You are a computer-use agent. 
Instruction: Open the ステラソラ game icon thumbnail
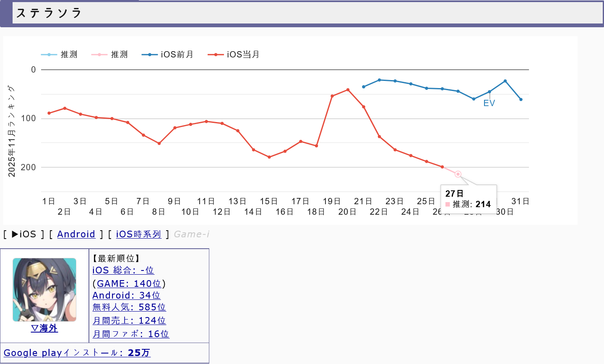point(44,290)
